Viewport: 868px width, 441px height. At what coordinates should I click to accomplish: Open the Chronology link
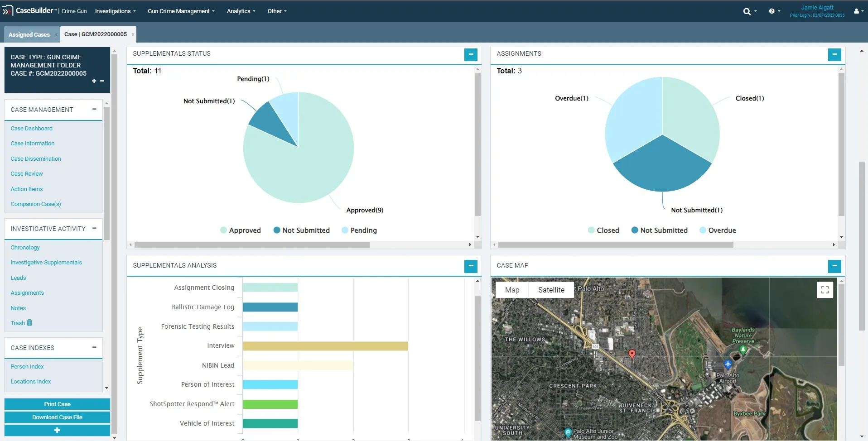pos(25,248)
